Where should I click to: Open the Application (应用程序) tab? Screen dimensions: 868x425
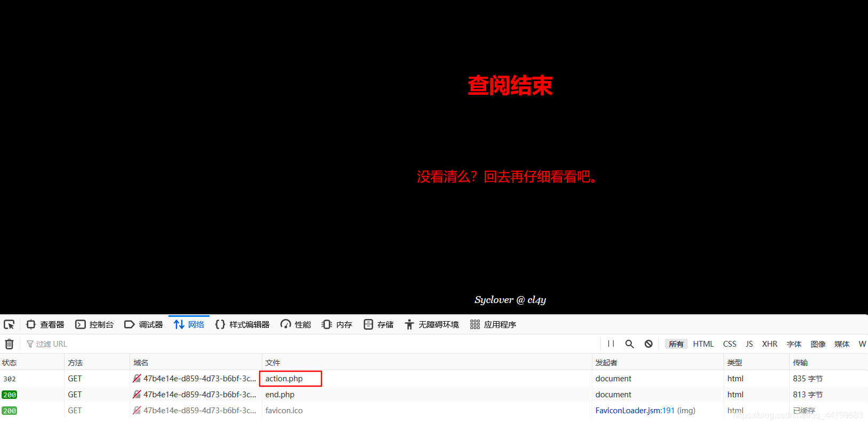pyautogui.click(x=493, y=324)
